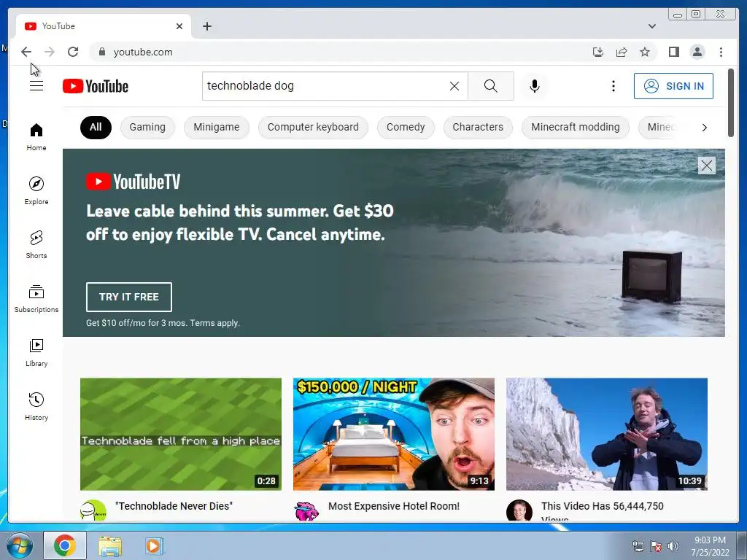Open Windows Explorer from taskbar

click(110, 545)
